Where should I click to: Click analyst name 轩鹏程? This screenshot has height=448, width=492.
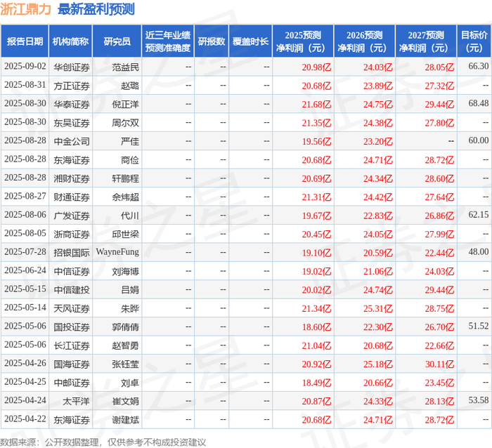126,178
